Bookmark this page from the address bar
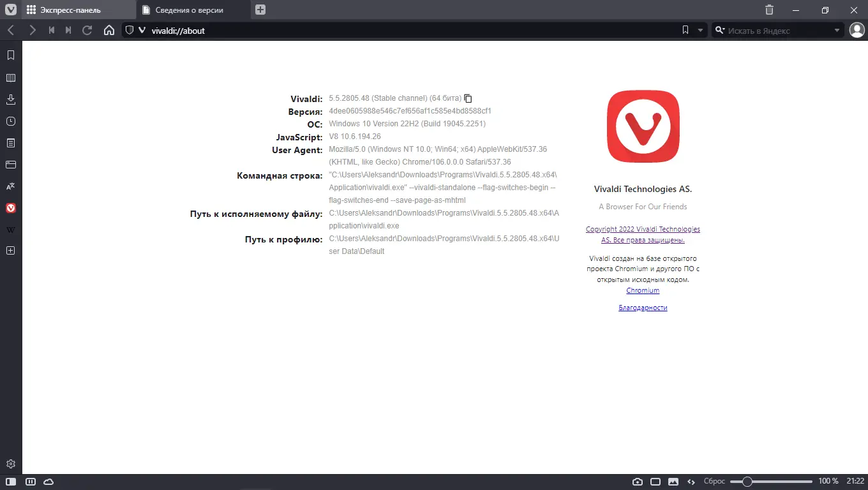This screenshot has height=490, width=868. [685, 30]
